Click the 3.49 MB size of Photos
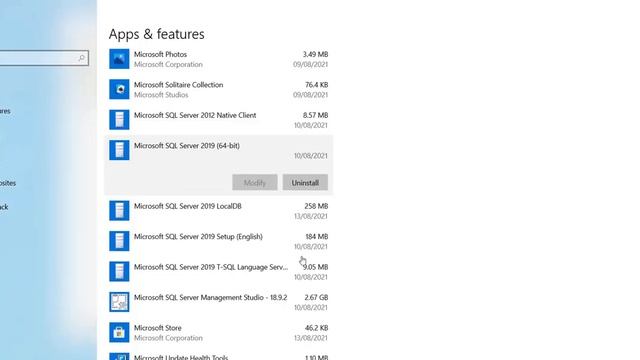This screenshot has height=360, width=640. [315, 54]
